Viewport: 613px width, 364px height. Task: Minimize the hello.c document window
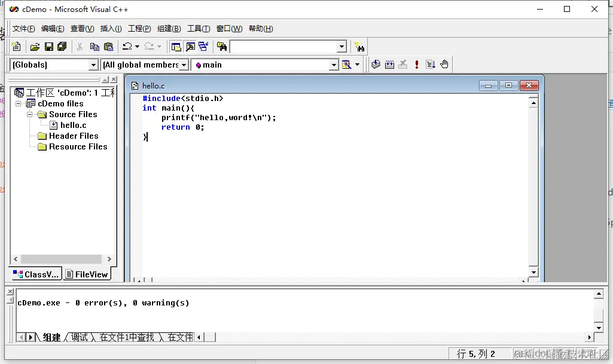tap(488, 85)
